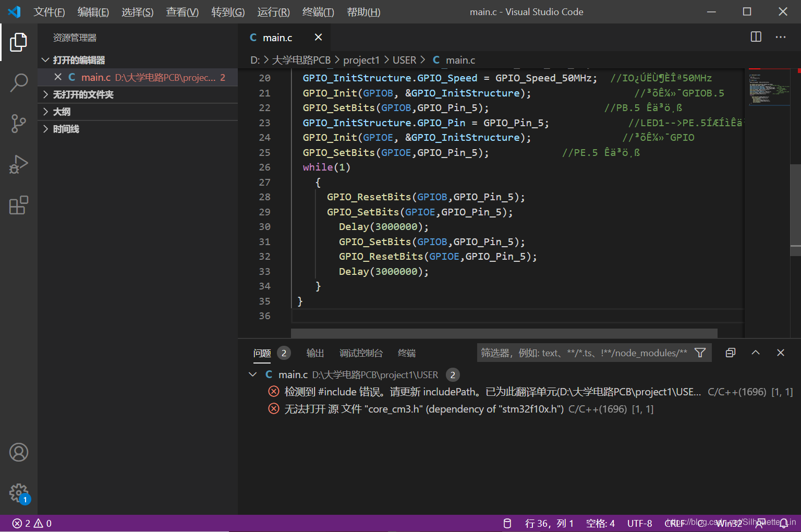Select the first include error icon row
Viewport: 801px width, 532px height.
274,392
